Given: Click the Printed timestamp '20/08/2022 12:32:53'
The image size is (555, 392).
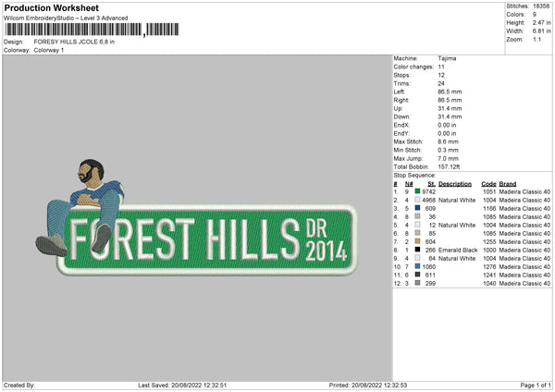Looking at the screenshot, I should click(x=379, y=386).
